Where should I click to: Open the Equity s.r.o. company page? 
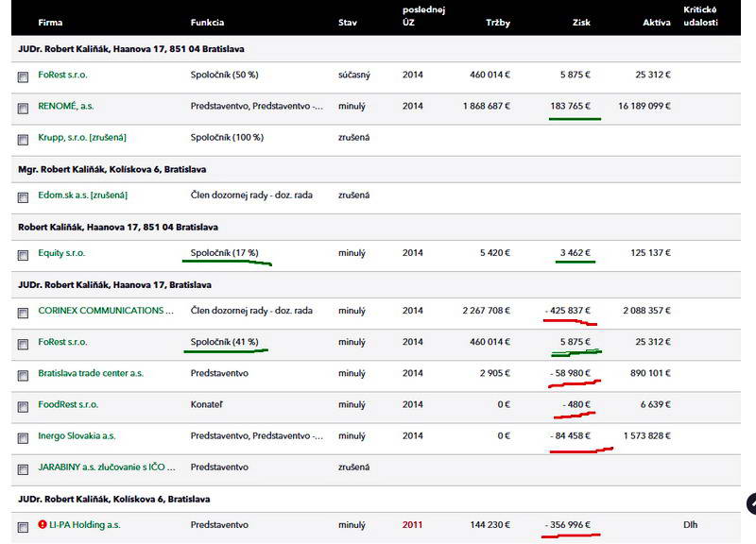coord(62,253)
